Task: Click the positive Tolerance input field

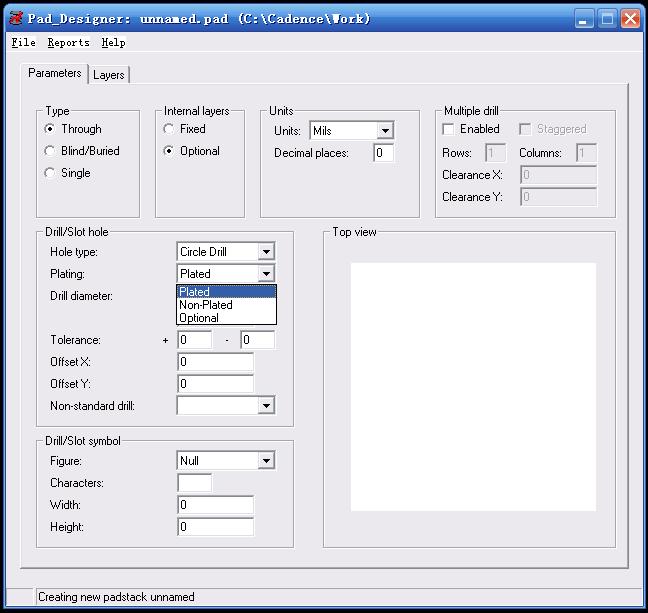Action: pyautogui.click(x=195, y=340)
